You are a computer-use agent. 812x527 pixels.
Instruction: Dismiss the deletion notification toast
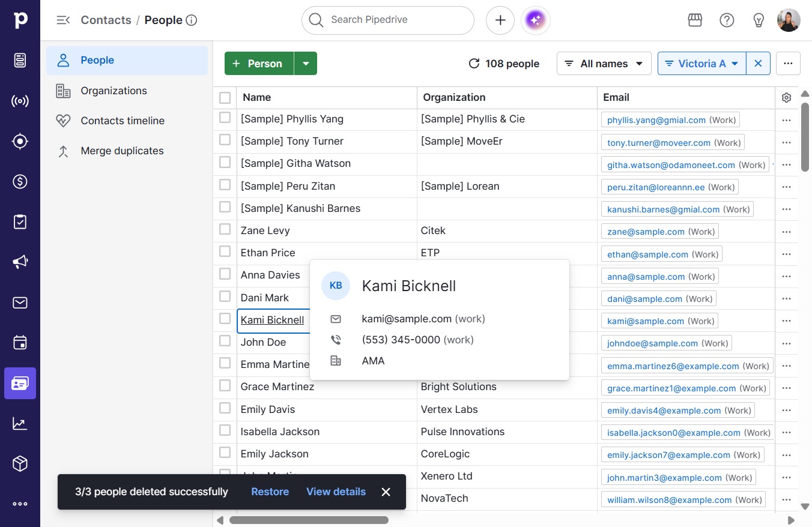pyautogui.click(x=386, y=492)
